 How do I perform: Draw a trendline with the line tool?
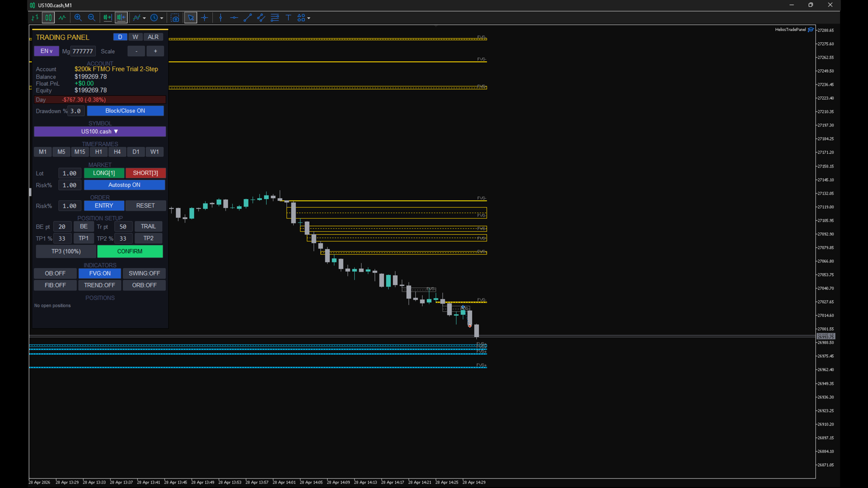tap(247, 18)
